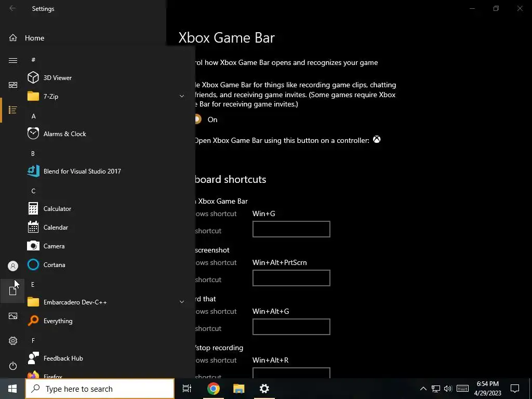Image resolution: width=532 pixels, height=399 pixels.
Task: Jump to letter B section header
Action: [33, 153]
